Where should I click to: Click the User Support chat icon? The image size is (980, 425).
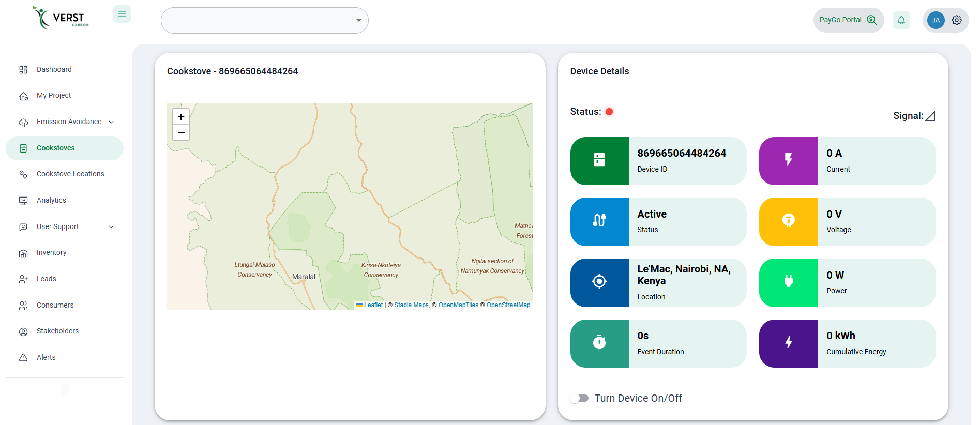tap(23, 227)
